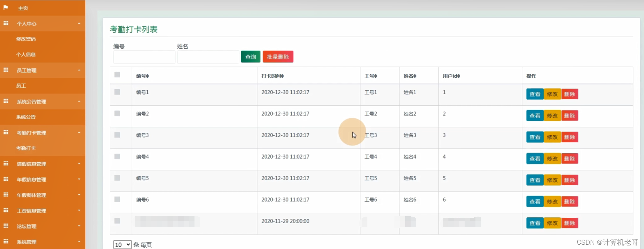Check the row checkbox for 编号4

pos(117,156)
